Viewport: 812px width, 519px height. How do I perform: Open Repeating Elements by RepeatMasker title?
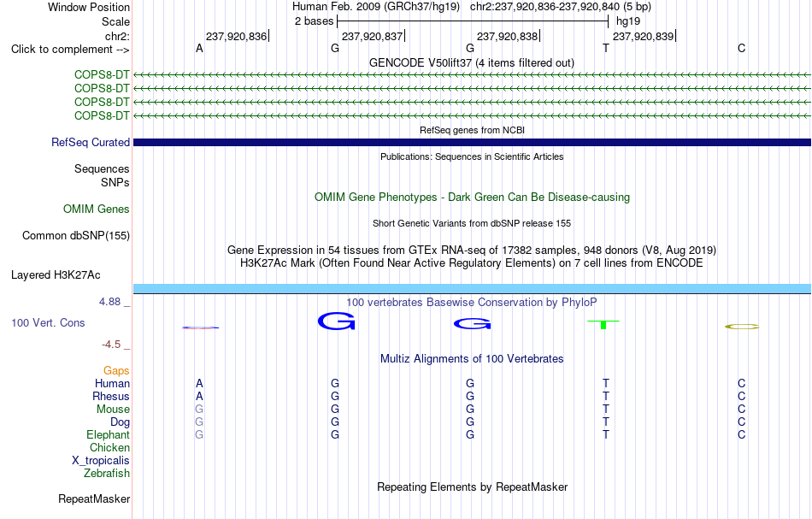(x=472, y=487)
